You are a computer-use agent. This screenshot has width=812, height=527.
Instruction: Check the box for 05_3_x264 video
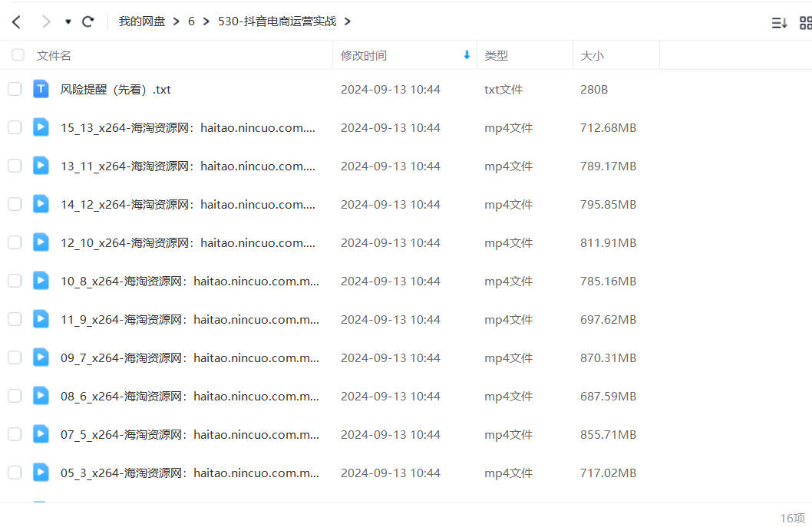click(x=15, y=472)
